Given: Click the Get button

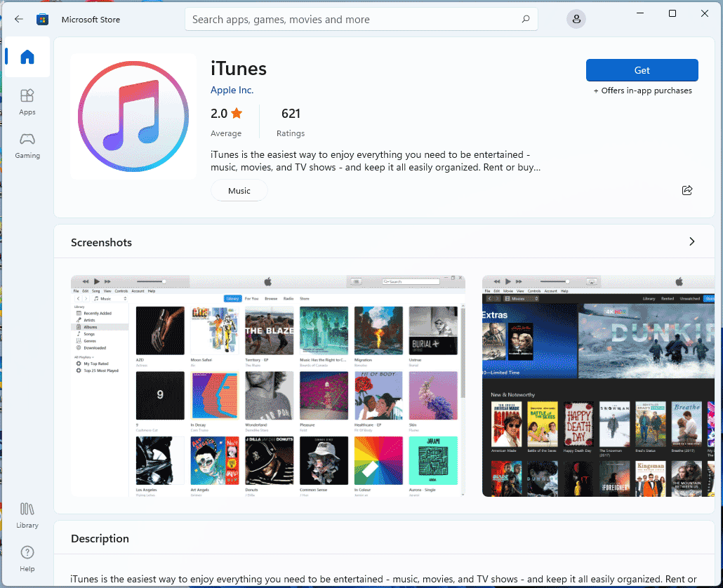Looking at the screenshot, I should click(642, 70).
